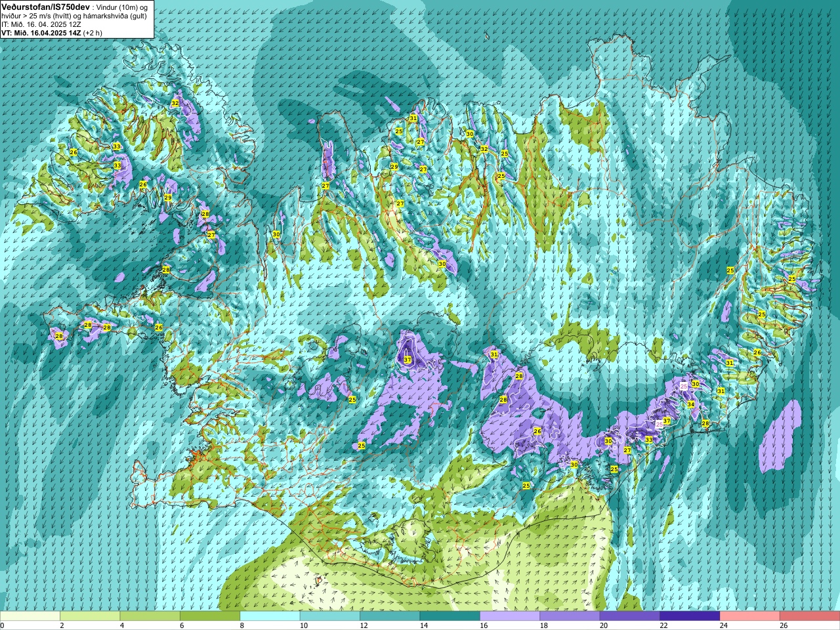Click the '8' tick on the color scale
Screen dimensions: 840x630
pyautogui.click(x=241, y=626)
